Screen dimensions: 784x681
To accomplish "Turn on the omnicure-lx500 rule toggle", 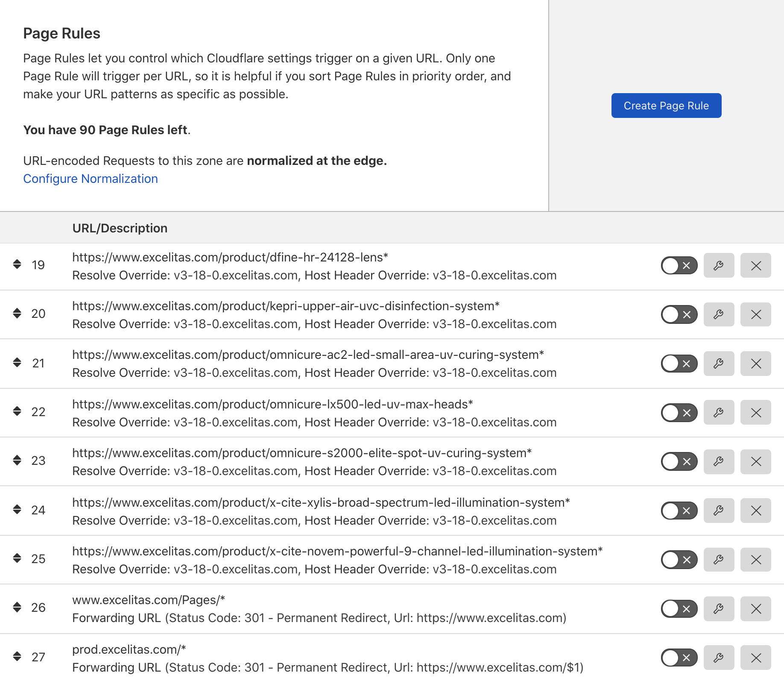I will click(x=679, y=413).
